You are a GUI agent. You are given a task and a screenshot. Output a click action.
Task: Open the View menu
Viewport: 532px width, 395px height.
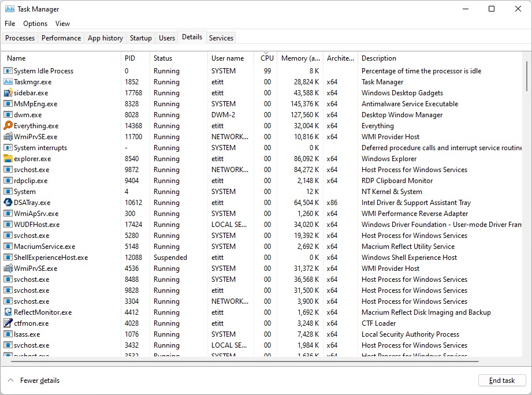[x=62, y=24]
